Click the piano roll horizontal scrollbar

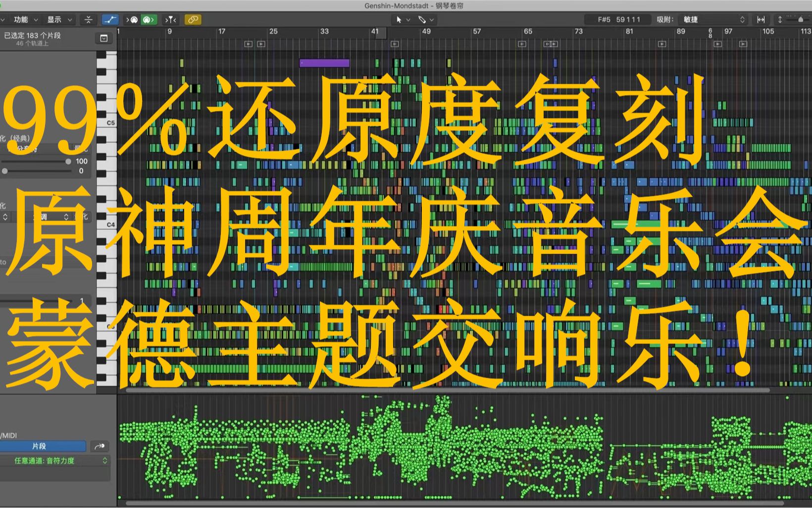[x=448, y=390]
